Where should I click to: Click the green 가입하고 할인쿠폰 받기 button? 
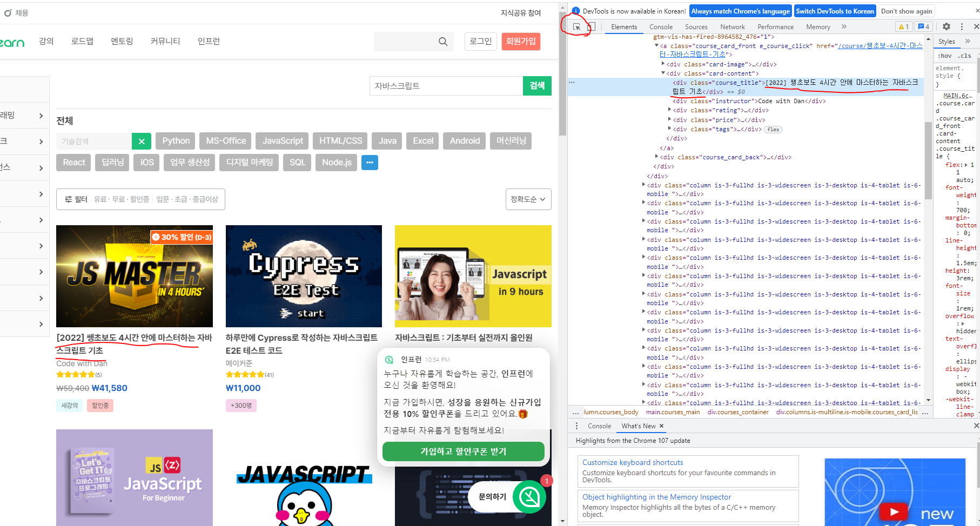click(464, 451)
